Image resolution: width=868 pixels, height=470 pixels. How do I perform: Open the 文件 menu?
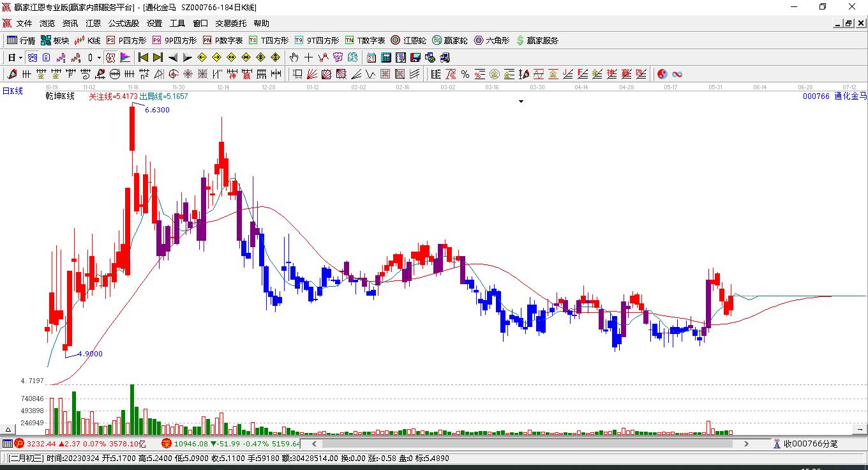[x=24, y=24]
